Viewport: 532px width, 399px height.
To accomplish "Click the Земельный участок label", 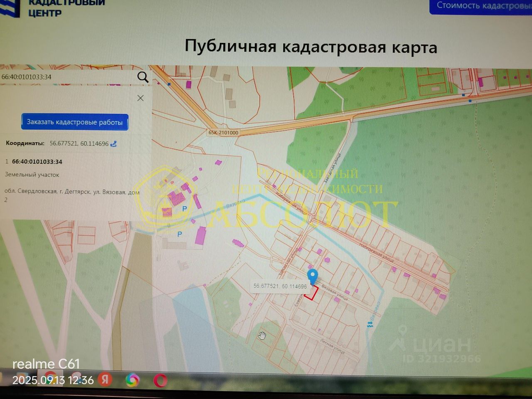I will tap(32, 175).
